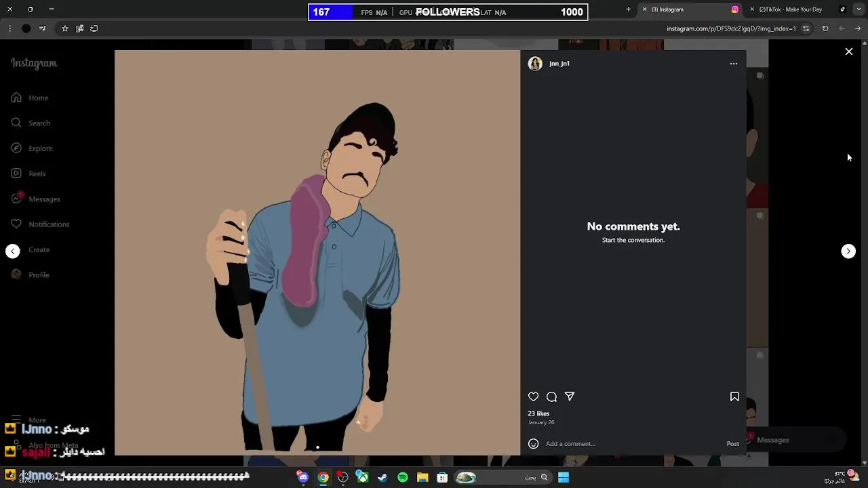
Task: Go to next post arrow
Action: (x=848, y=251)
